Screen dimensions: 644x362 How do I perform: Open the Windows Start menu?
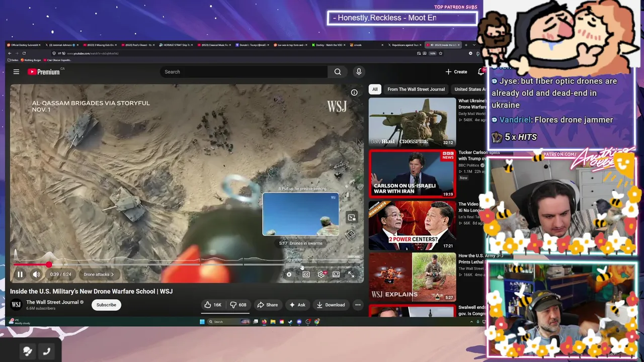click(x=202, y=322)
